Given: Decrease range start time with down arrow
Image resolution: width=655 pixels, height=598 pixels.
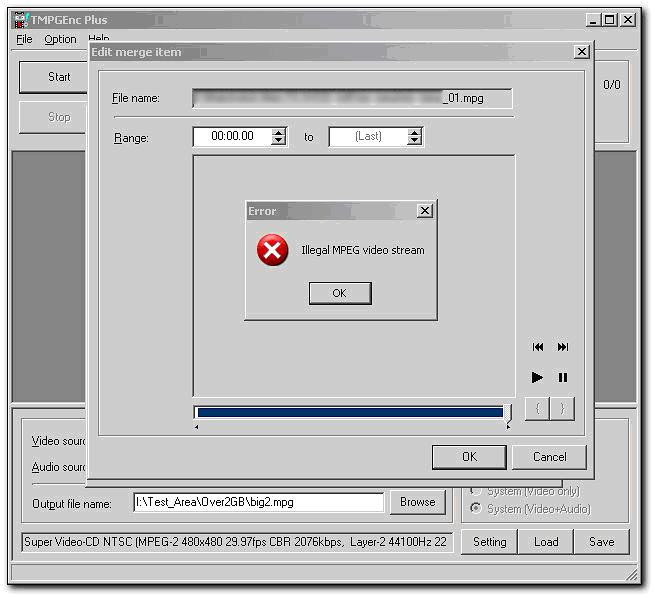Looking at the screenshot, I should pyautogui.click(x=278, y=141).
